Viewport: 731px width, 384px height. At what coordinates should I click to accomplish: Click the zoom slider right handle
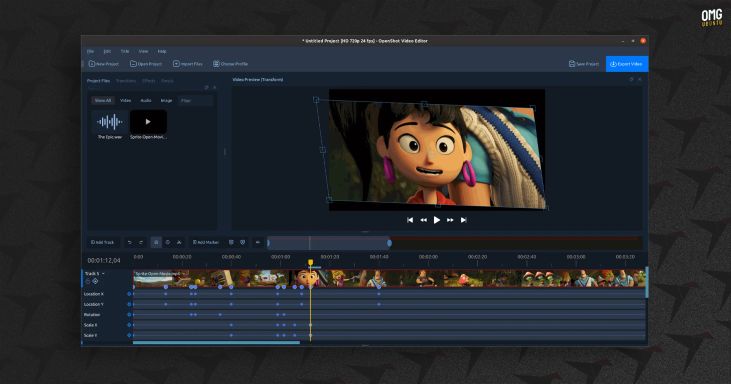tap(389, 242)
